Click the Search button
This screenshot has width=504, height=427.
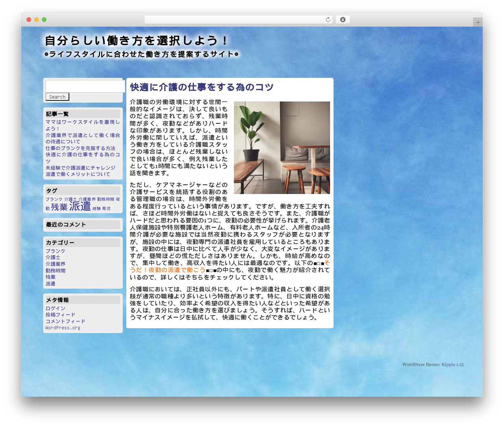[57, 97]
